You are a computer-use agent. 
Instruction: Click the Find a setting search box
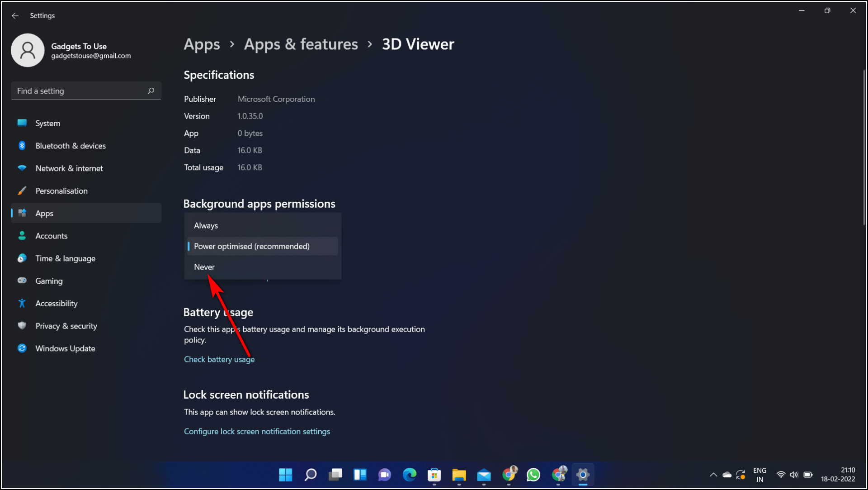point(86,90)
